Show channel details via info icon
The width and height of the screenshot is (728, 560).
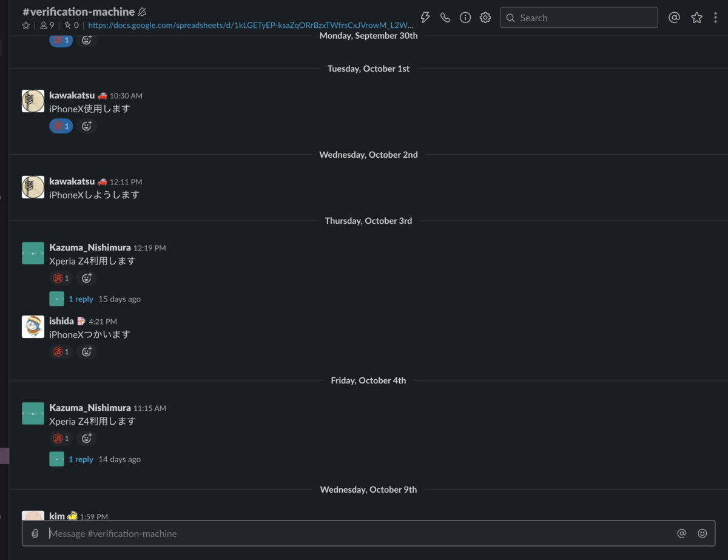point(465,18)
